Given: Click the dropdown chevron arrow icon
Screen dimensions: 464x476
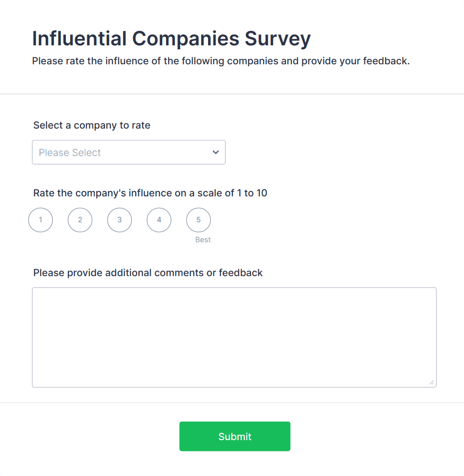Looking at the screenshot, I should coord(216,153).
